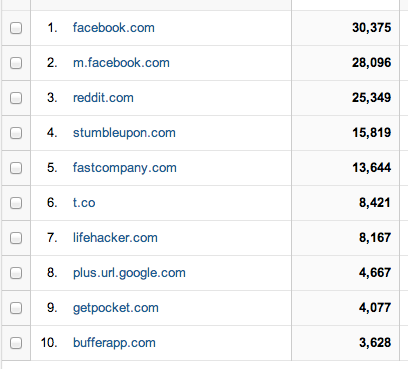Enable the stumbleupon.com row checkbox
The width and height of the screenshot is (408, 369).
[x=16, y=133]
